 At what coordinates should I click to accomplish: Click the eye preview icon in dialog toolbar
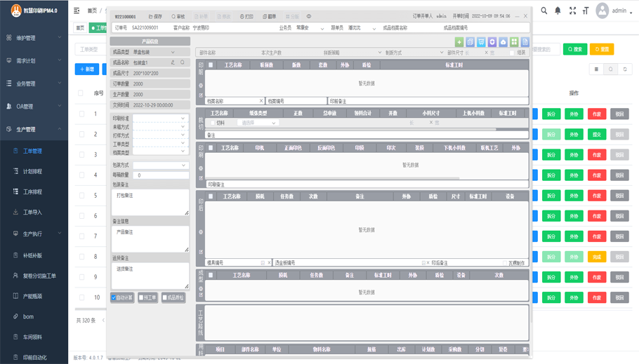tap(309, 16)
